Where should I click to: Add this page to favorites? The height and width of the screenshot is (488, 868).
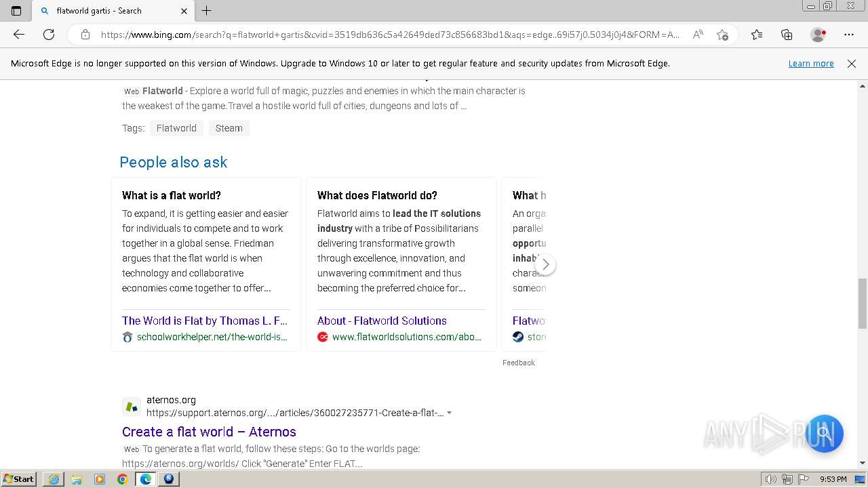(x=722, y=35)
